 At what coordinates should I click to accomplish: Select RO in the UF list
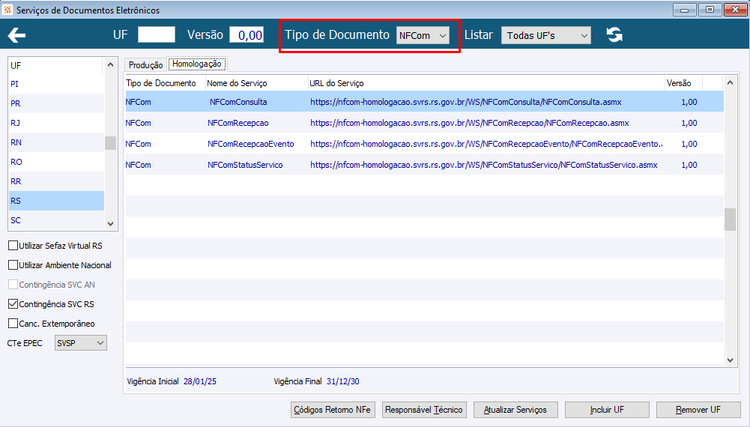56,162
